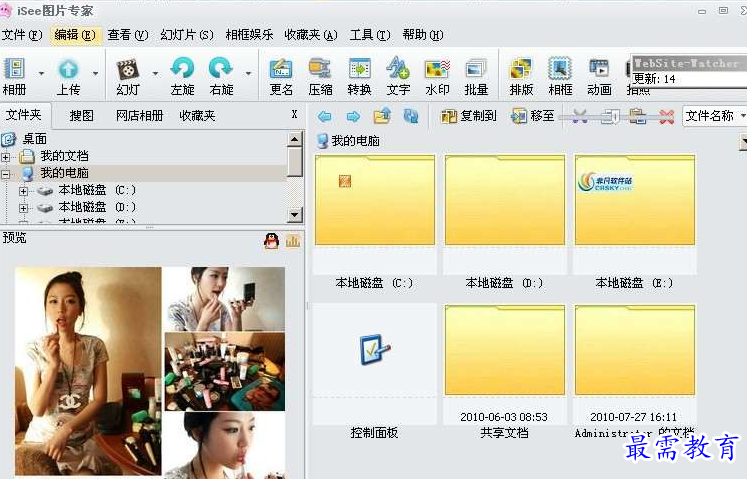Open dropdown arrow next to 上传
Viewport: 747px width, 479px height.
(x=95, y=73)
